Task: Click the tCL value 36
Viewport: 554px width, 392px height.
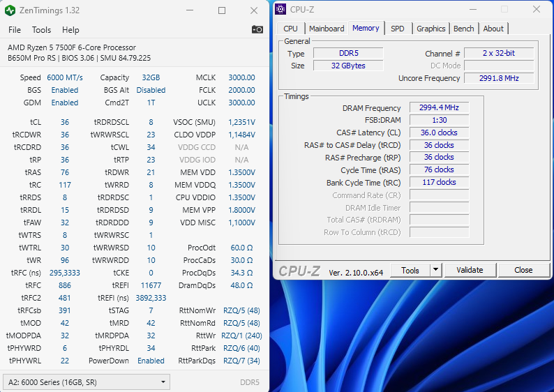Action: click(x=65, y=122)
